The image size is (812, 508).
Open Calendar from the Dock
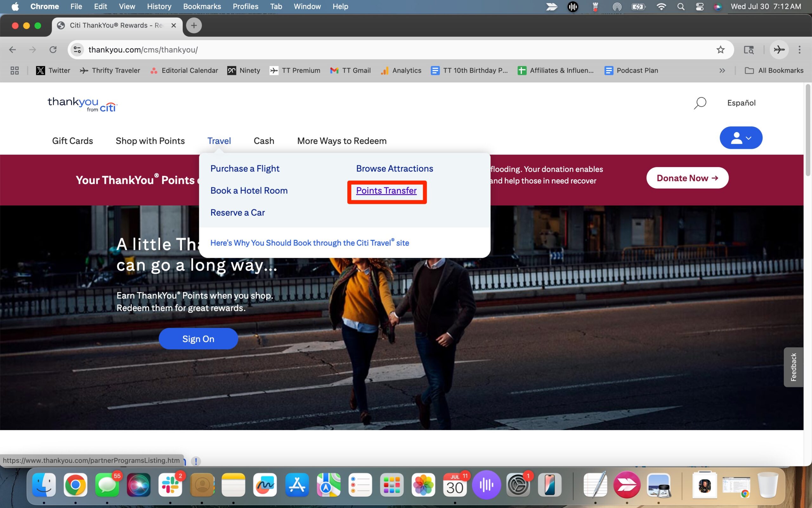[455, 485]
